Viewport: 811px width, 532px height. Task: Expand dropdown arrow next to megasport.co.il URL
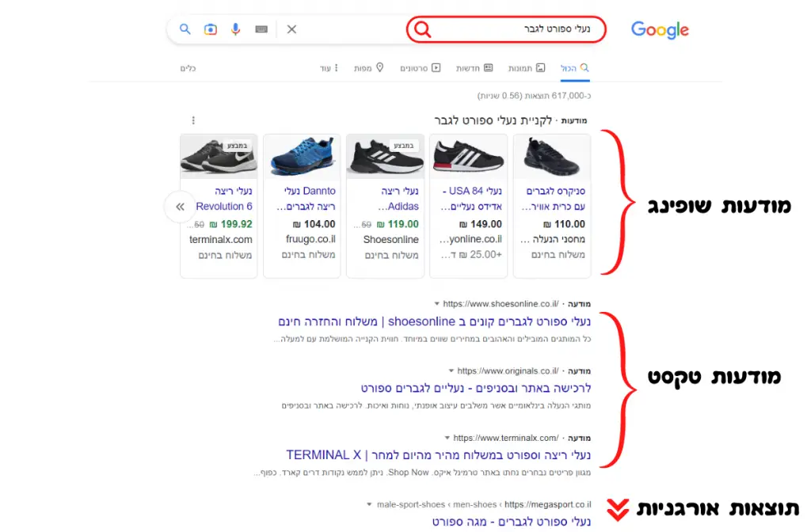(x=369, y=504)
